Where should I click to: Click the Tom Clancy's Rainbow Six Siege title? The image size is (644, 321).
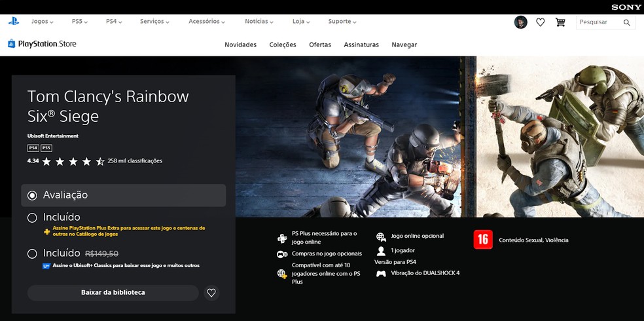coord(108,106)
